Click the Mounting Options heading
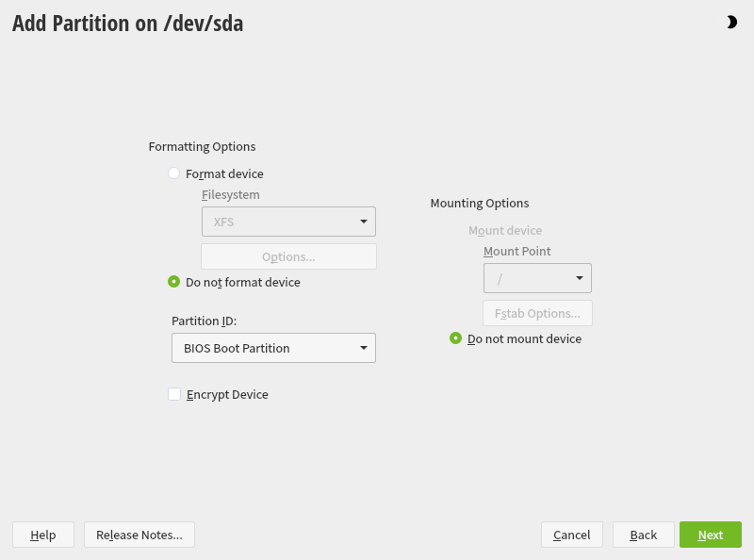This screenshot has height=560, width=754. tap(480, 203)
